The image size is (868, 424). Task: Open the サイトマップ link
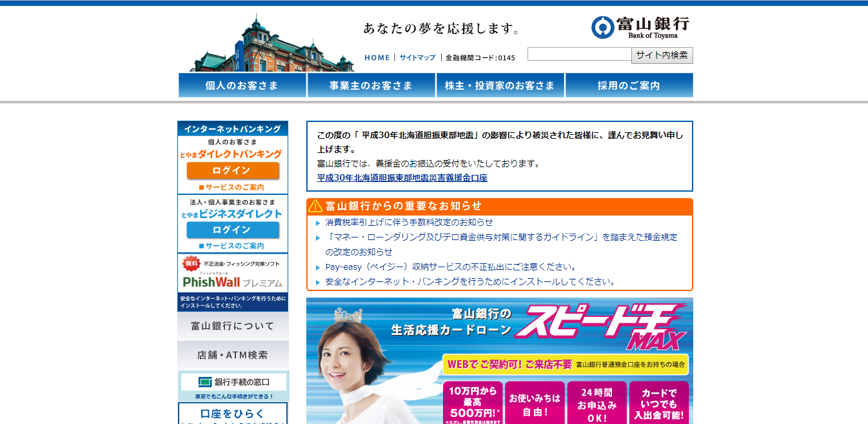click(417, 57)
